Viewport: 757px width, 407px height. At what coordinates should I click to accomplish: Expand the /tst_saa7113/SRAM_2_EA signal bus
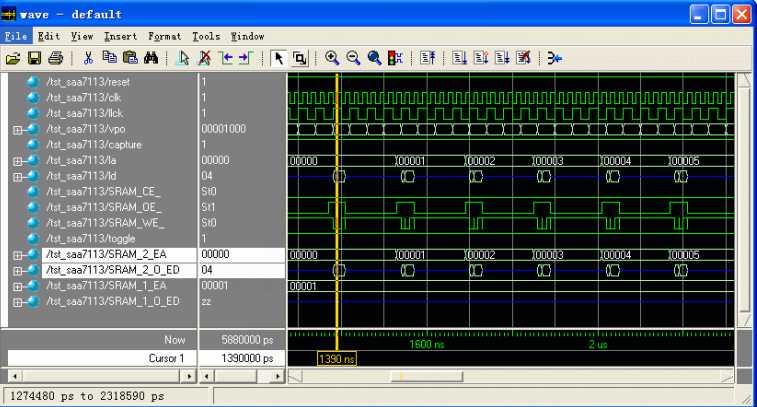coord(17,255)
